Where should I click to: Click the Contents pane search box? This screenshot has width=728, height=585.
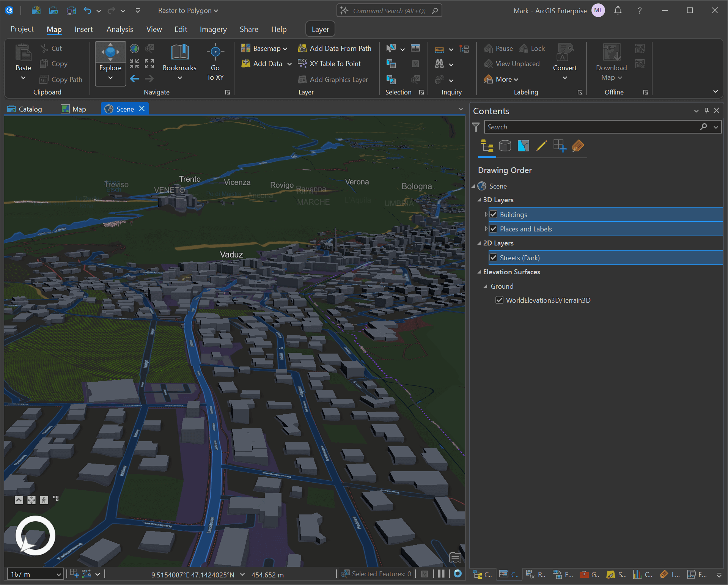pos(592,127)
